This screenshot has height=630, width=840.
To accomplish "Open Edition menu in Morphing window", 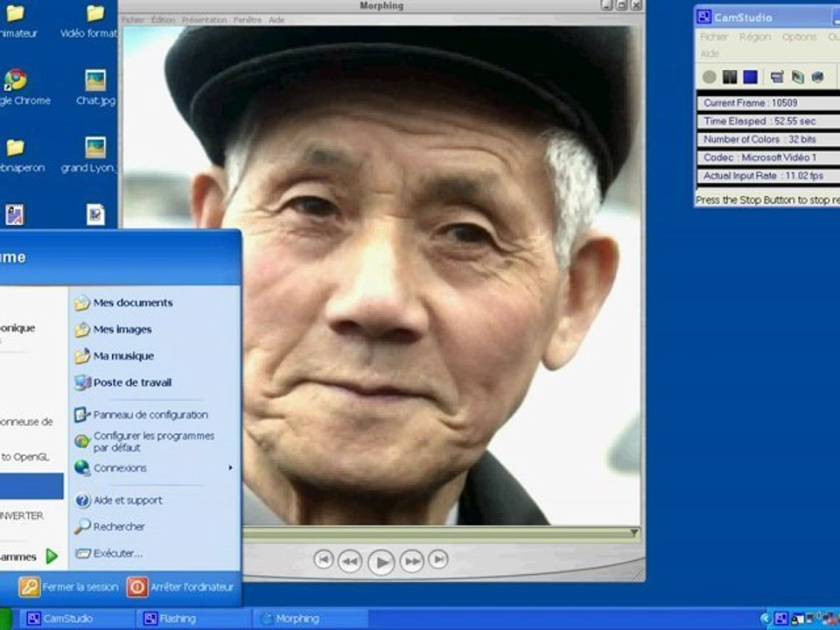I will pyautogui.click(x=163, y=20).
